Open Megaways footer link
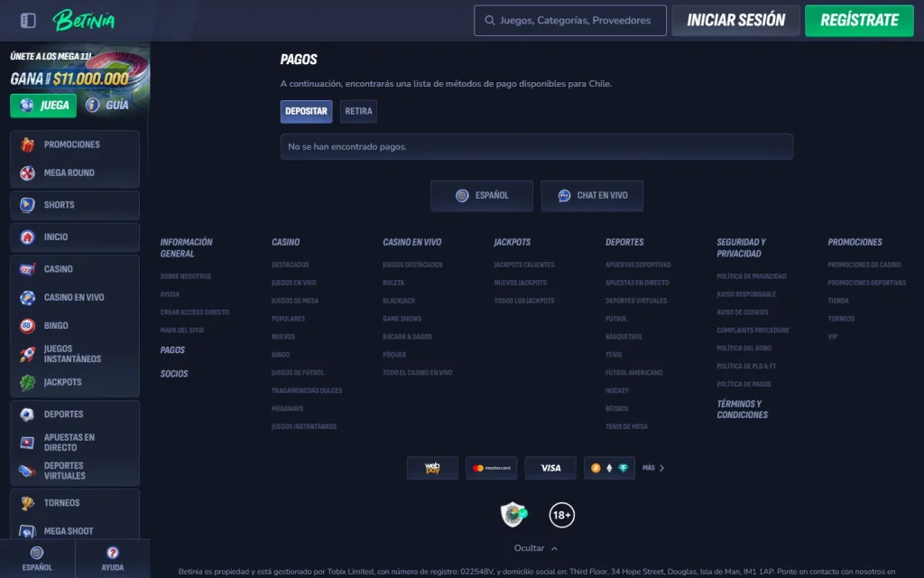Screen dimensions: 924x578 (x=287, y=409)
